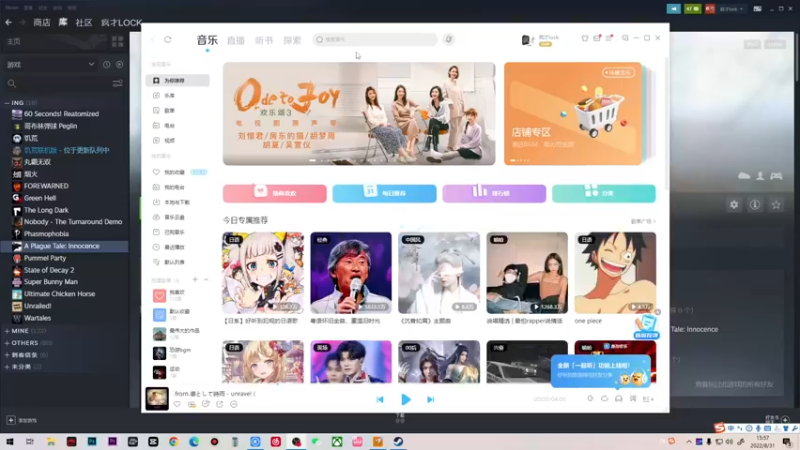The width and height of the screenshot is (800, 450).
Task: Switch to the 探索 tab
Action: (292, 40)
